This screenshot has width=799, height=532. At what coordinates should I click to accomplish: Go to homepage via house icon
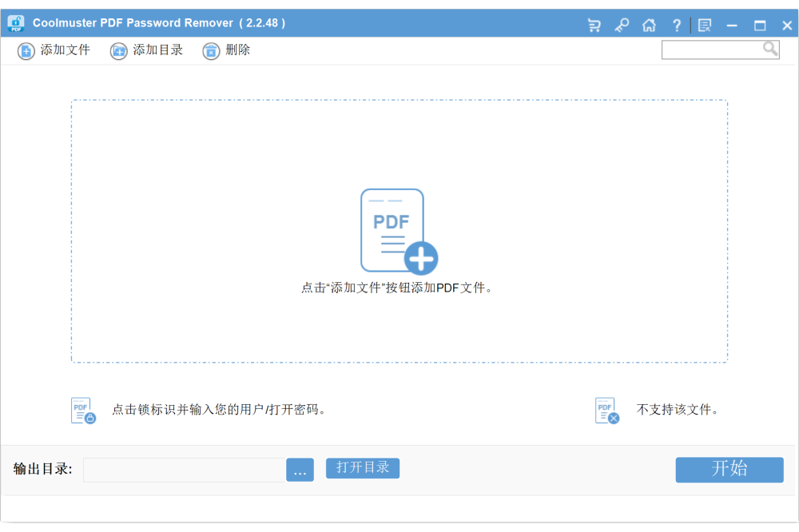point(649,25)
